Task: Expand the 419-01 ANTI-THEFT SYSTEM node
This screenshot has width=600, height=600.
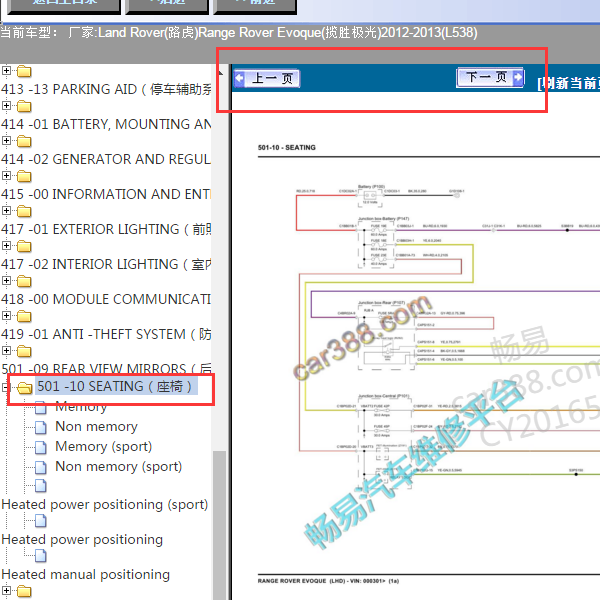Action: pyautogui.click(x=6, y=316)
